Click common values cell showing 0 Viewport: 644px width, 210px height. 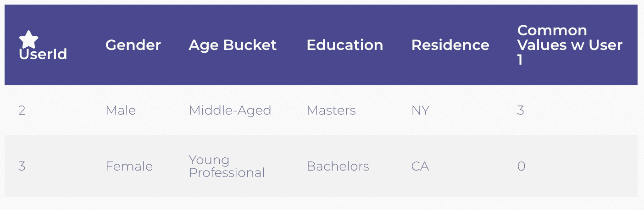click(521, 166)
